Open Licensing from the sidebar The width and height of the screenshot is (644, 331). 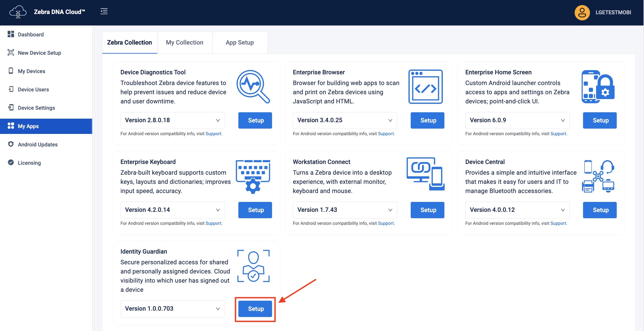pos(29,163)
